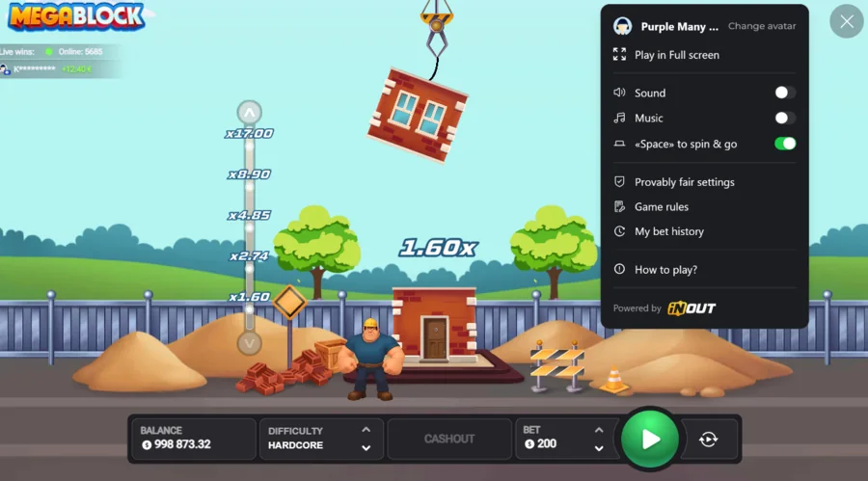Click the x17.00 multiplier marker
The image size is (868, 481).
249,133
